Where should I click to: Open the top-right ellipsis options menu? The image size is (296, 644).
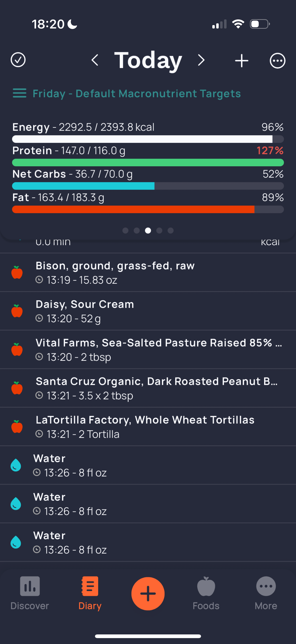pos(277,60)
